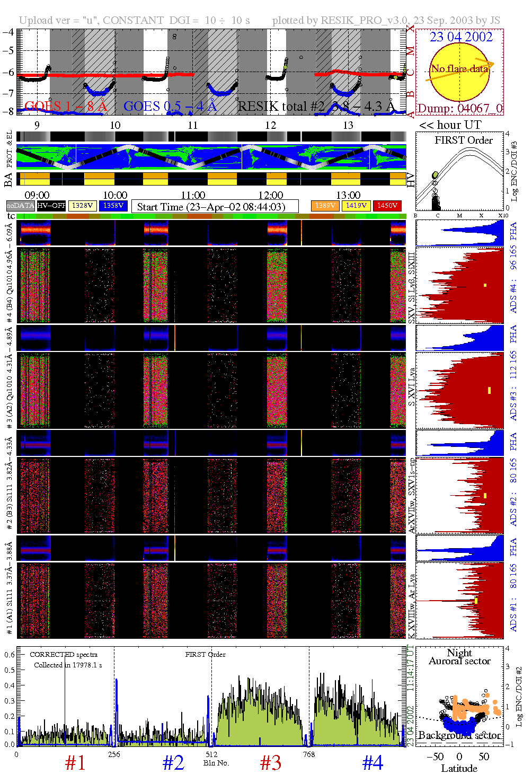This screenshot has height=783, width=532.
Task: Select the noDATA gray legend box
Action: coord(21,206)
